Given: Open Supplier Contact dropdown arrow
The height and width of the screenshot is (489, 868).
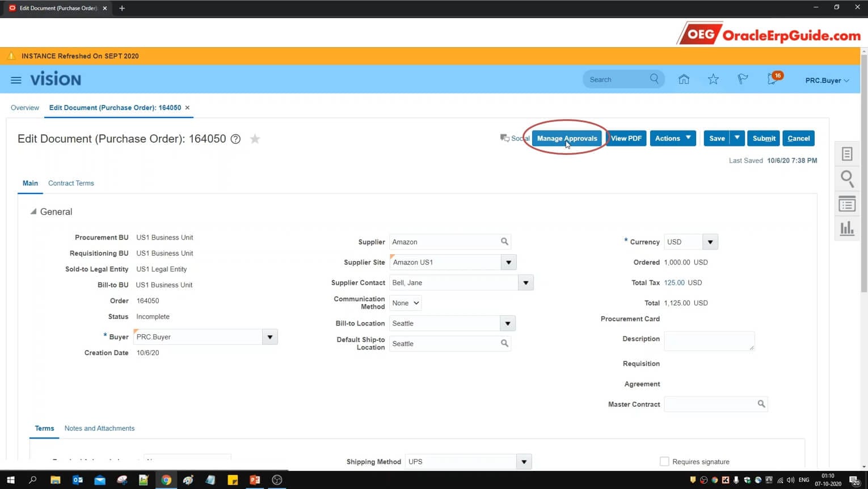Looking at the screenshot, I should [526, 283].
